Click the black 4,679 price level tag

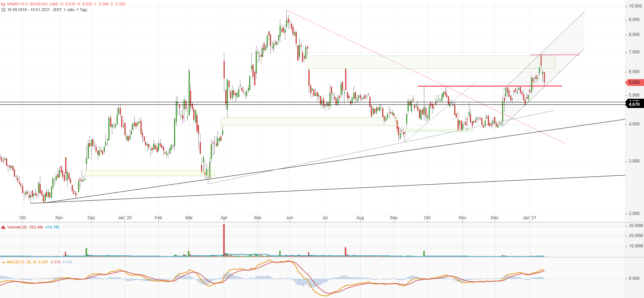634,104
